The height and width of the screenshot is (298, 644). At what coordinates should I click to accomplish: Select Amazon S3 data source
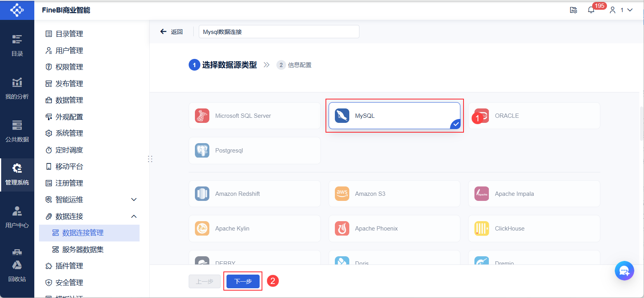pos(395,194)
